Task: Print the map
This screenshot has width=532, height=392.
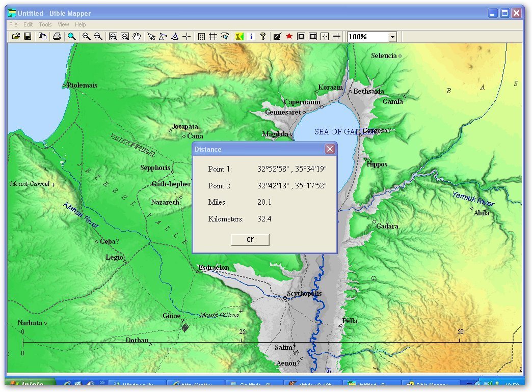Action: [x=57, y=36]
